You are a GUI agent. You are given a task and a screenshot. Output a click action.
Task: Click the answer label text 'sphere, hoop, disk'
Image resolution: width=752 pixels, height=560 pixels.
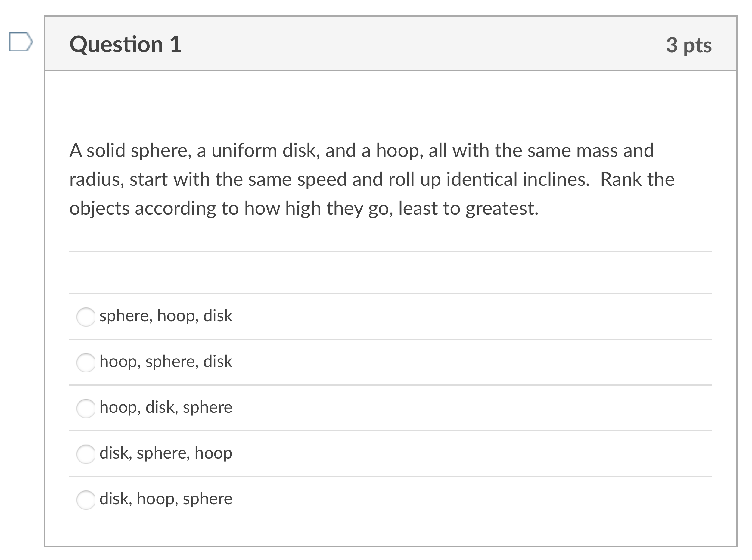point(166,316)
